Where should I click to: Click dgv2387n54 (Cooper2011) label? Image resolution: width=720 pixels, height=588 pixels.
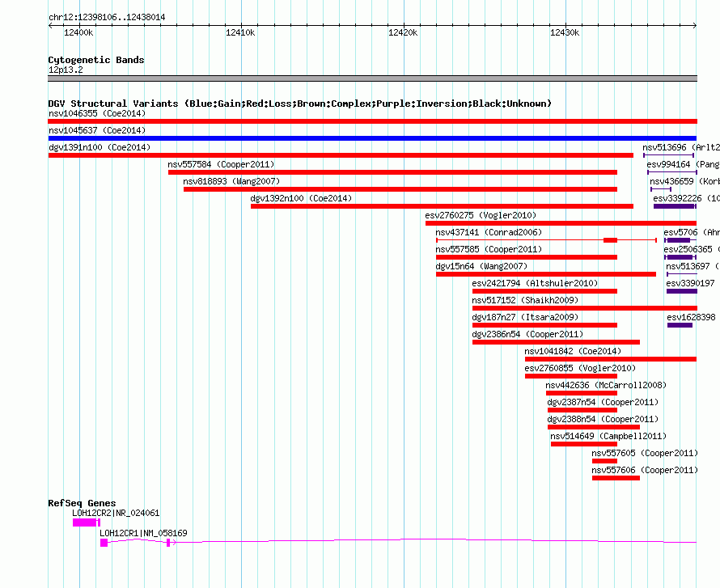(x=603, y=402)
